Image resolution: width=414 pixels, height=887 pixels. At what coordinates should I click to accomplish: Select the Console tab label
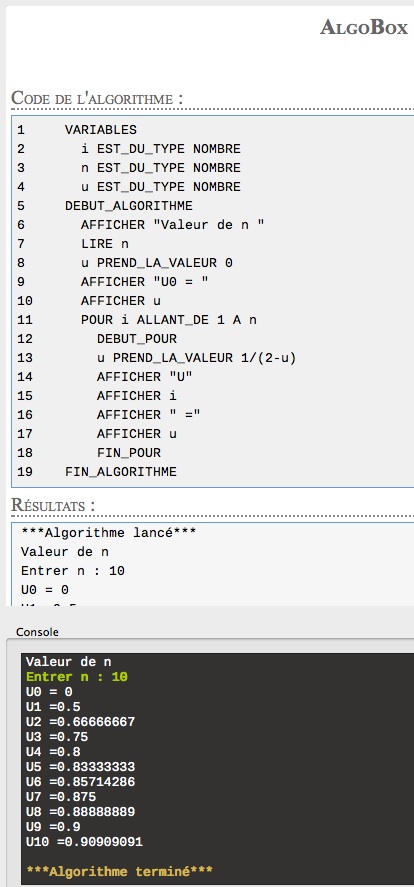pyautogui.click(x=37, y=632)
